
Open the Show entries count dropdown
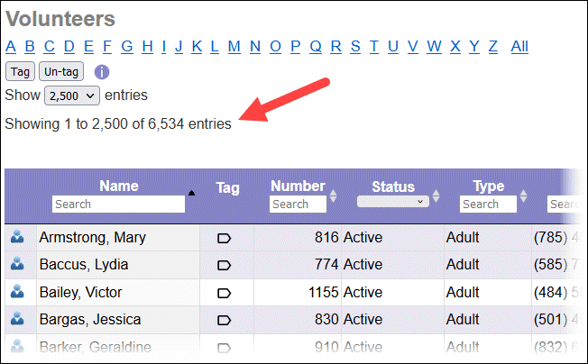[x=71, y=95]
